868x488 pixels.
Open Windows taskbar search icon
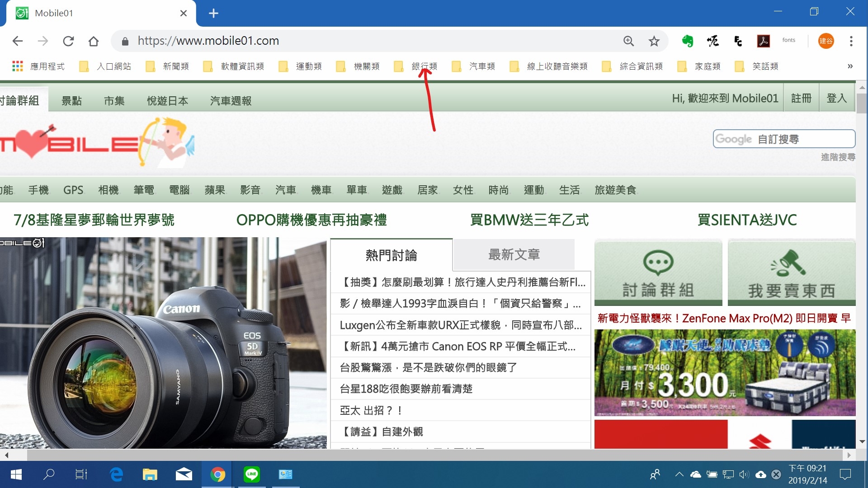(49, 474)
